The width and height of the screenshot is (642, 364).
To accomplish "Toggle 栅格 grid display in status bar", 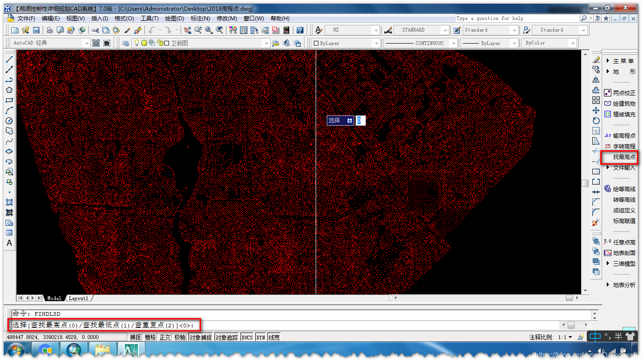I will [150, 338].
